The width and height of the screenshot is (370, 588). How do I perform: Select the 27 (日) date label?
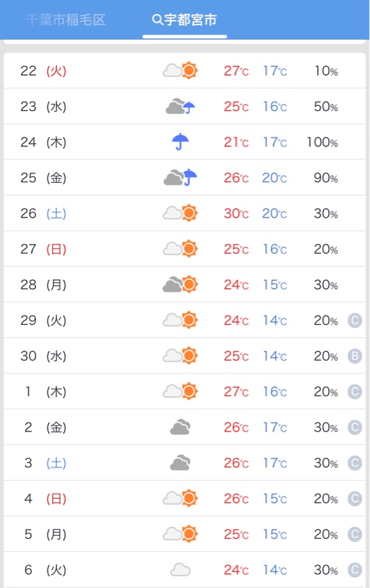pos(43,249)
